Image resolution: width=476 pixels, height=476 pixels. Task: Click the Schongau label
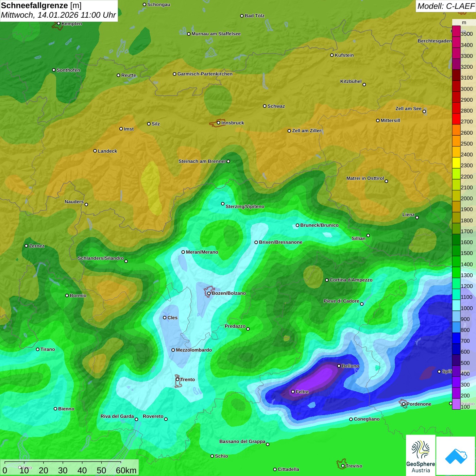[159, 4]
